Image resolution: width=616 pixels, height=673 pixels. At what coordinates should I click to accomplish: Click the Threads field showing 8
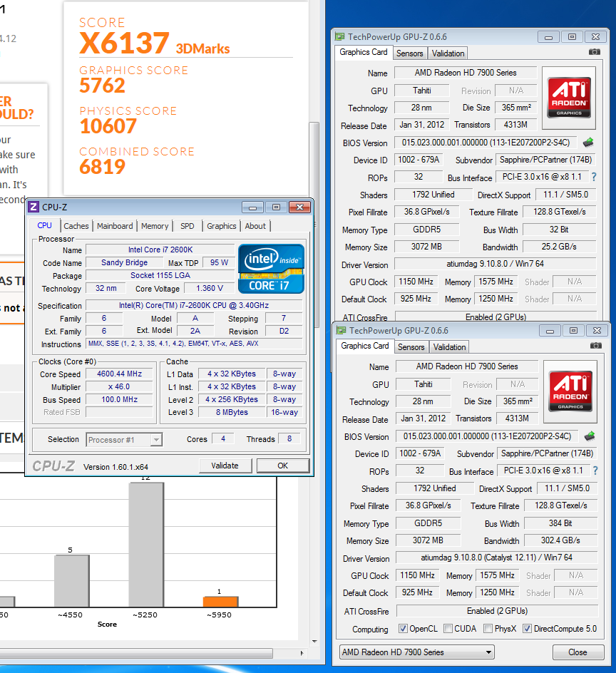289,438
